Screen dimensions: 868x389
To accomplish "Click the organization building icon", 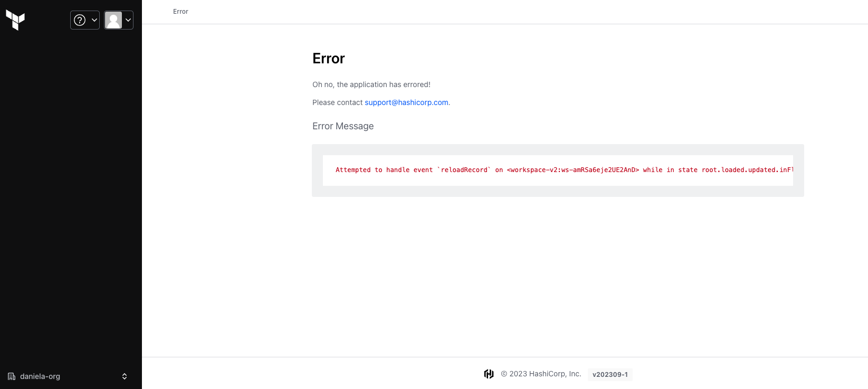I will 12,376.
